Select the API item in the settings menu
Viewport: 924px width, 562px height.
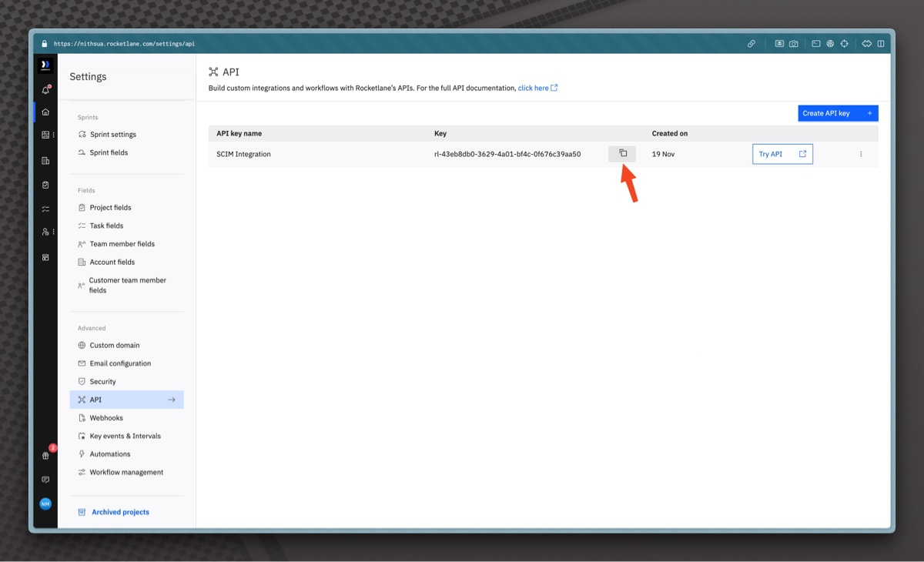click(126, 400)
